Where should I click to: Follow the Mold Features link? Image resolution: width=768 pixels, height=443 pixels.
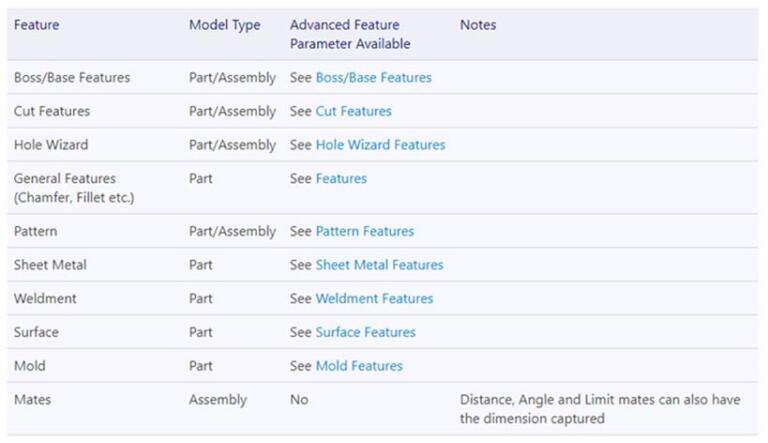click(x=359, y=366)
